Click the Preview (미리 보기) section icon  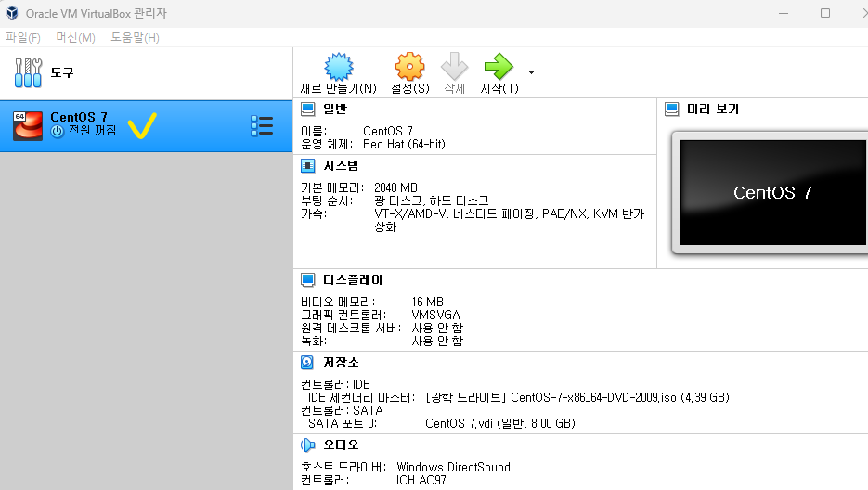671,110
